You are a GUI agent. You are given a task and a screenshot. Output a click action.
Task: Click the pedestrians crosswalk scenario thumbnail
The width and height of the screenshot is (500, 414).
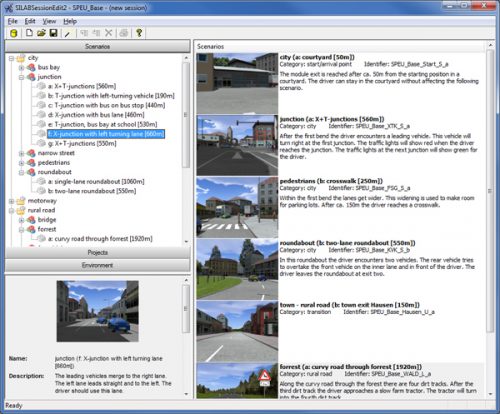coord(237,207)
